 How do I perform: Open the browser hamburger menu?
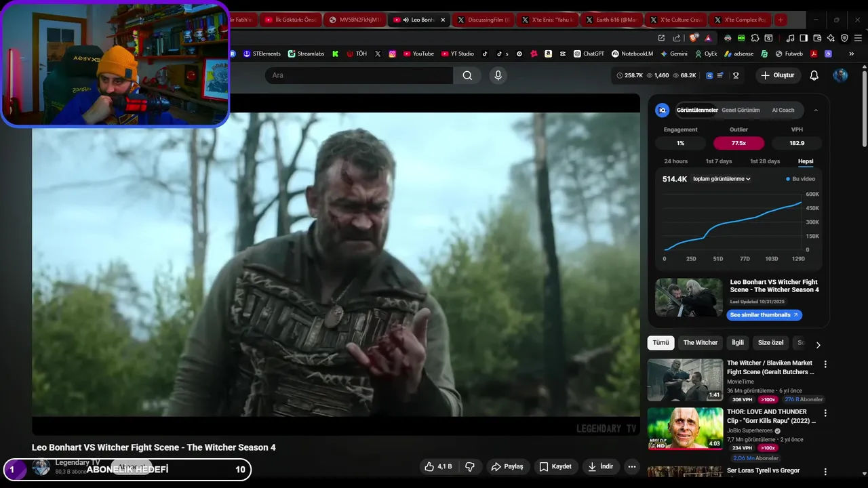(857, 38)
